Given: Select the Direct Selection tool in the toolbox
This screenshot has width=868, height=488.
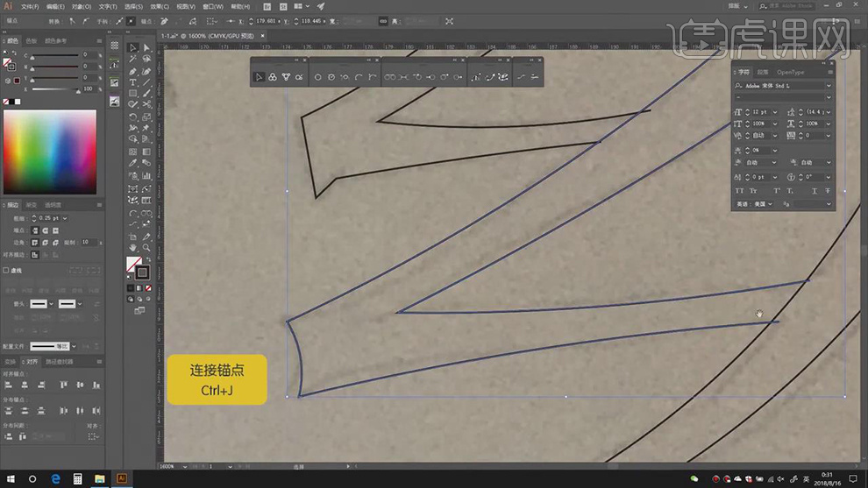Looking at the screenshot, I should [x=146, y=48].
